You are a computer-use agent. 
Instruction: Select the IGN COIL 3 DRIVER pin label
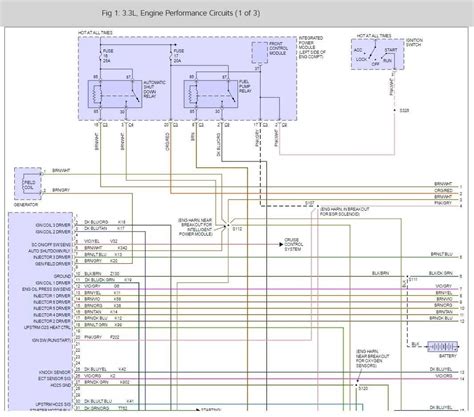[x=53, y=225]
